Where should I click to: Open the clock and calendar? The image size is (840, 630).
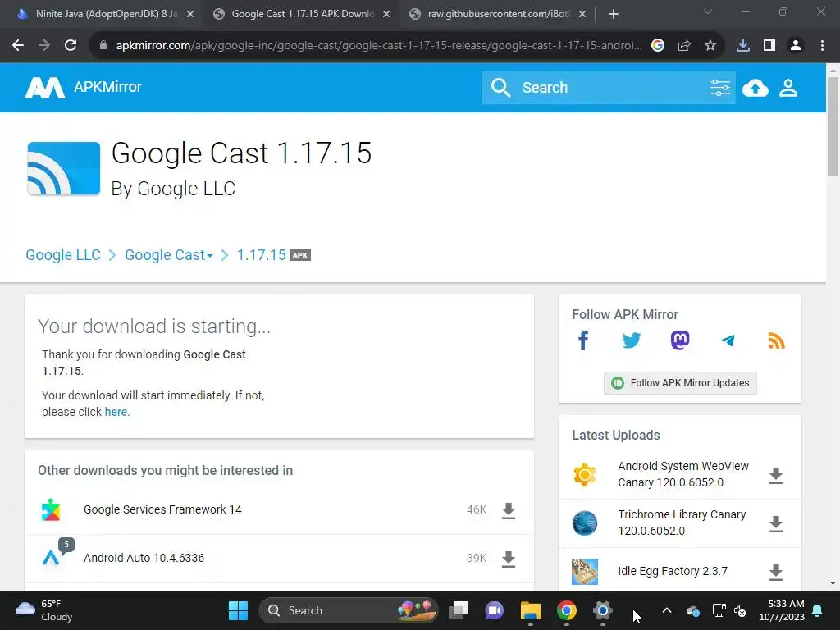(x=782, y=610)
